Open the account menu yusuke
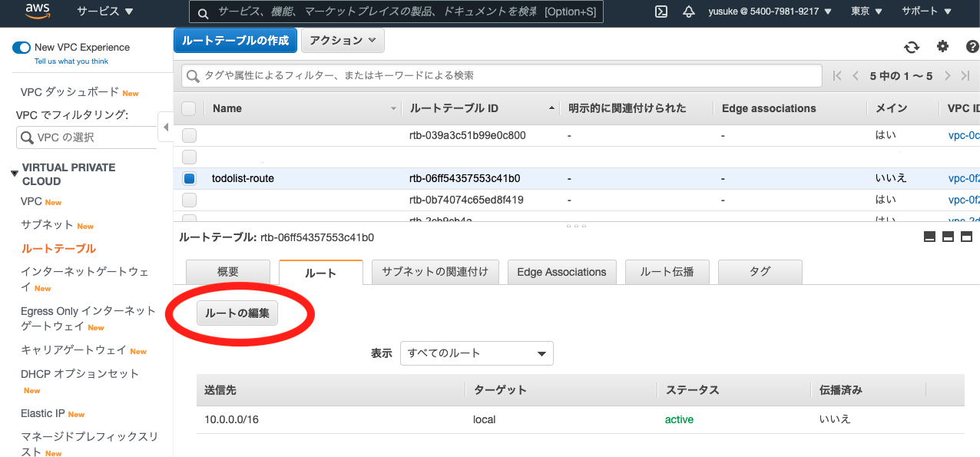Image resolution: width=980 pixels, height=457 pixels. tap(770, 12)
